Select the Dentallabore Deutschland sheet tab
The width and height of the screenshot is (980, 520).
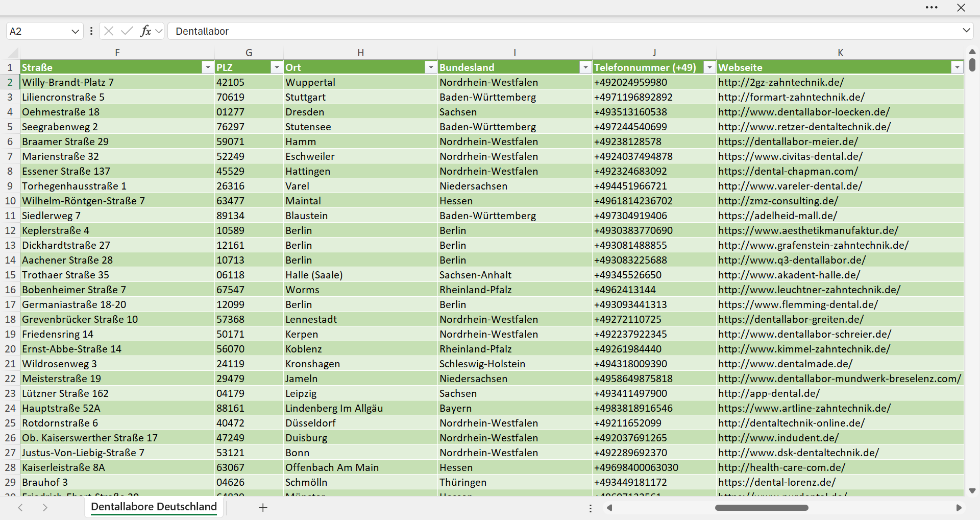154,507
